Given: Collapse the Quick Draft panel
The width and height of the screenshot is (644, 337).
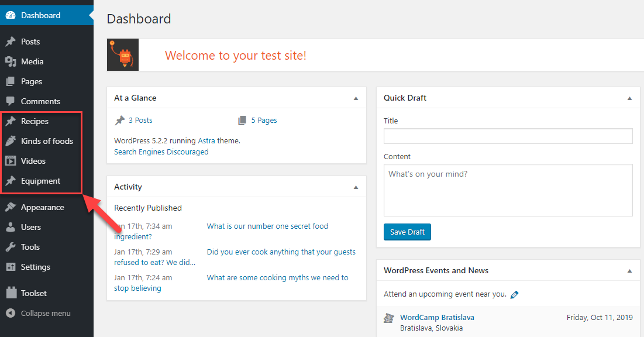Looking at the screenshot, I should click(x=629, y=98).
